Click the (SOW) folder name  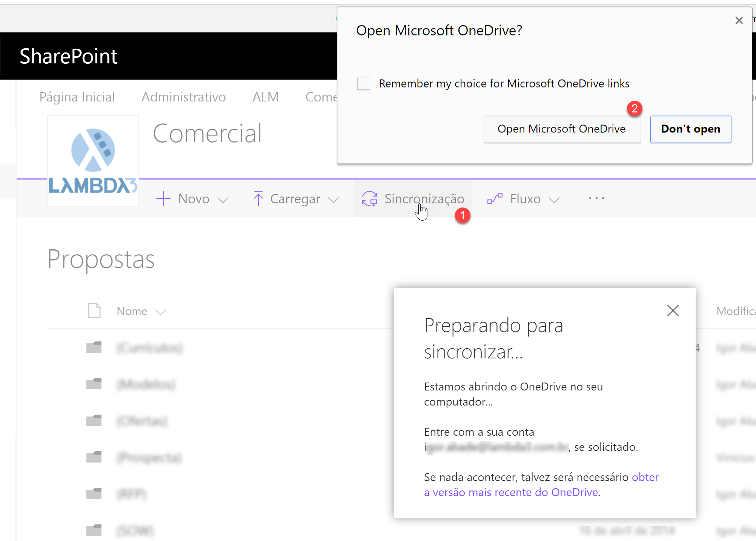tap(135, 530)
